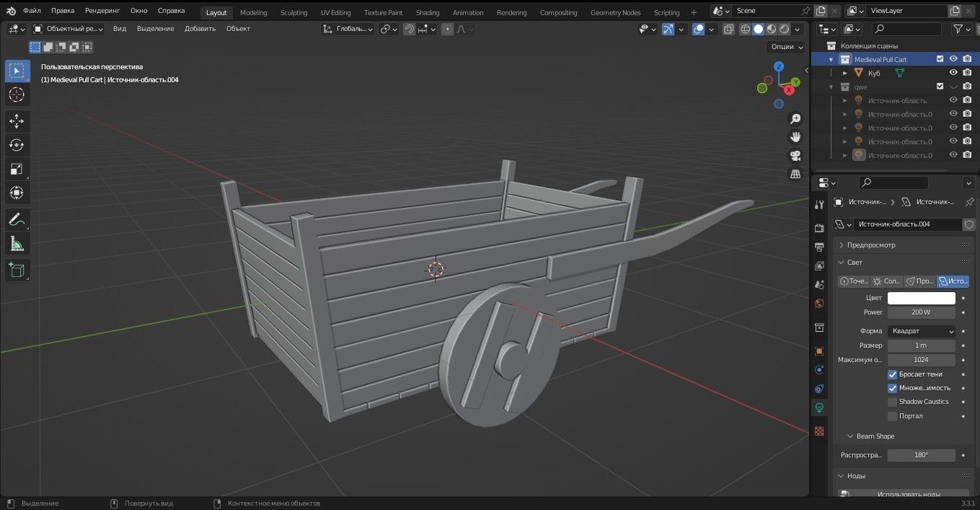The image size is (980, 510).
Task: Open the Добавить viewport menu
Action: click(x=200, y=29)
